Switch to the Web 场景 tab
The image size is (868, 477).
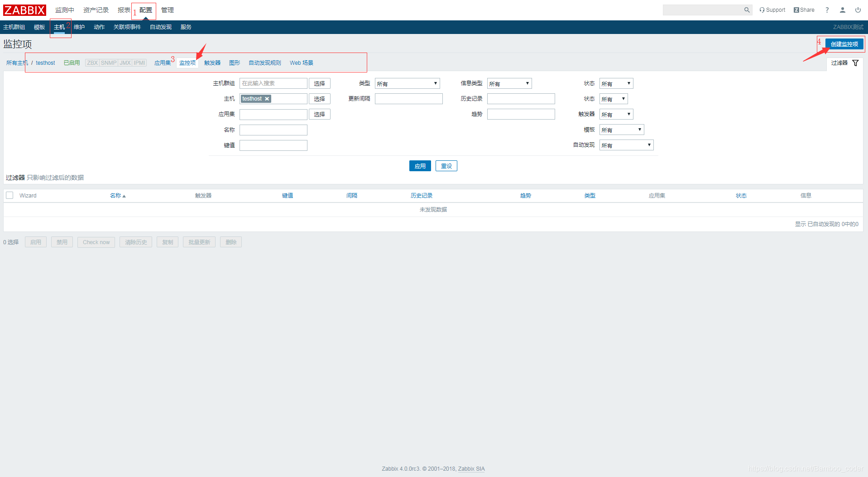(x=302, y=63)
